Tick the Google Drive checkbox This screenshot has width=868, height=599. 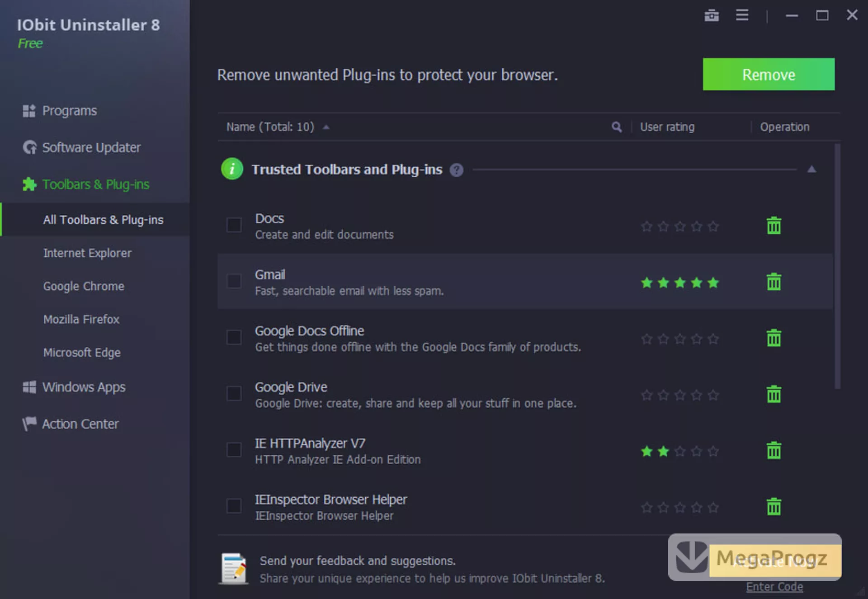234,393
